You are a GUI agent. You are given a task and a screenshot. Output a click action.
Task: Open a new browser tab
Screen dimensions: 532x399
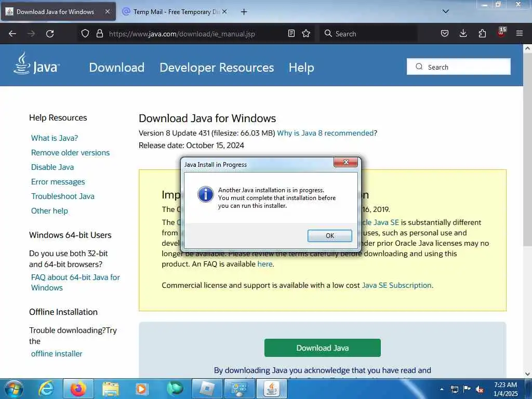click(244, 12)
